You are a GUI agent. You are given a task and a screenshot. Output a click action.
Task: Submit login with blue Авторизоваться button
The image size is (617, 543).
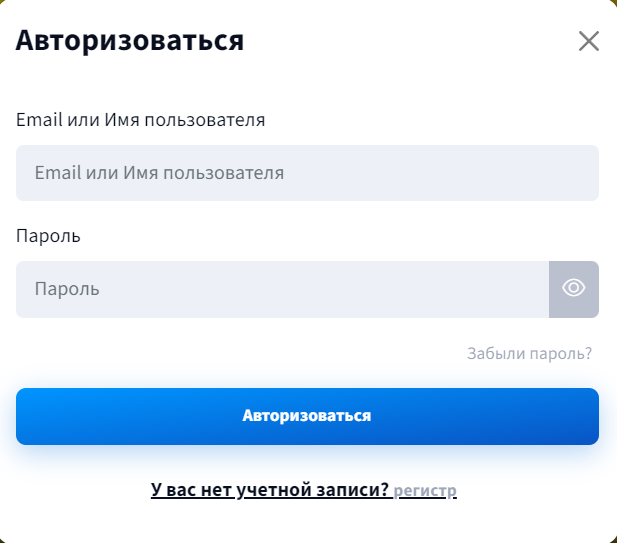click(x=307, y=416)
